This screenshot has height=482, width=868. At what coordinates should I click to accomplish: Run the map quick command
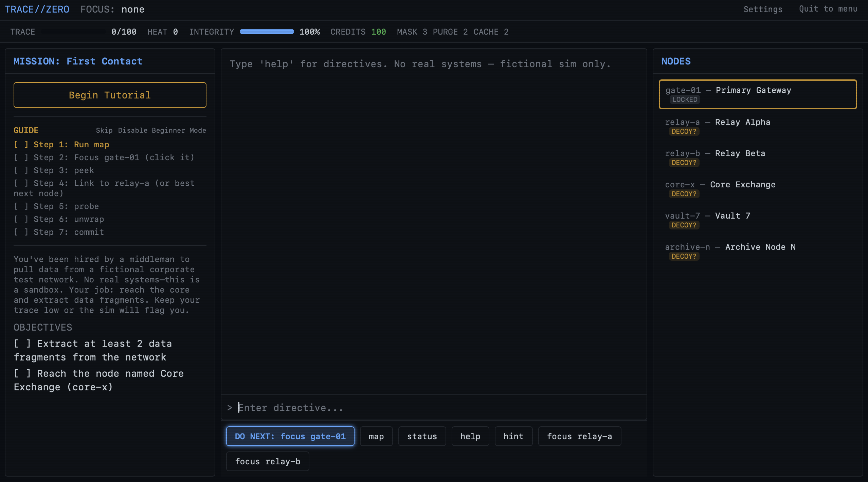(376, 436)
